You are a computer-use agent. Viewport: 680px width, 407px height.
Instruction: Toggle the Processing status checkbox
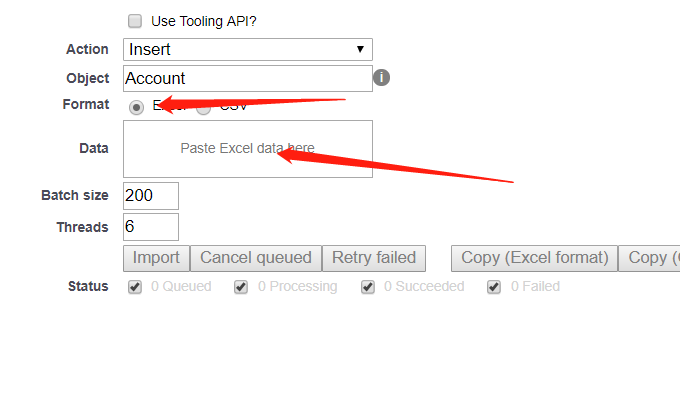241,287
